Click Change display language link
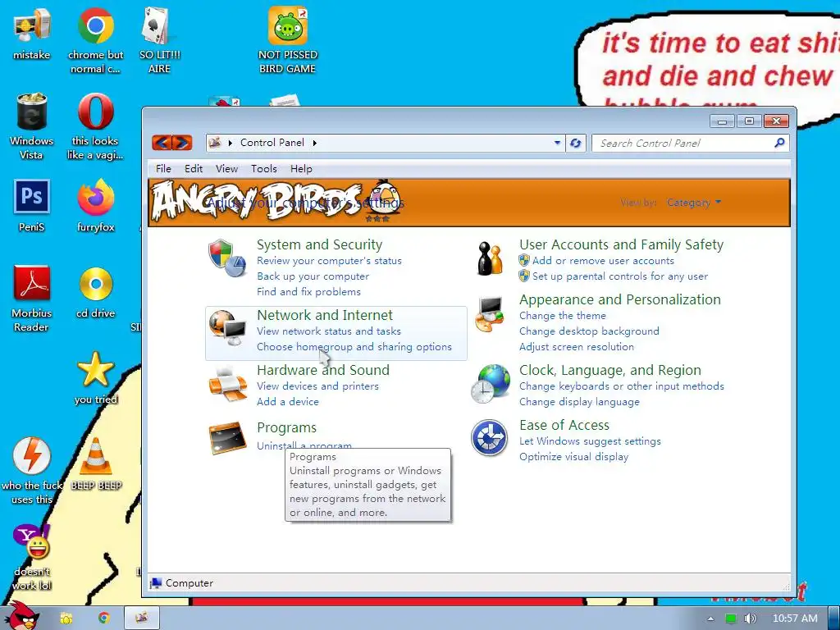The width and height of the screenshot is (840, 630). (579, 402)
